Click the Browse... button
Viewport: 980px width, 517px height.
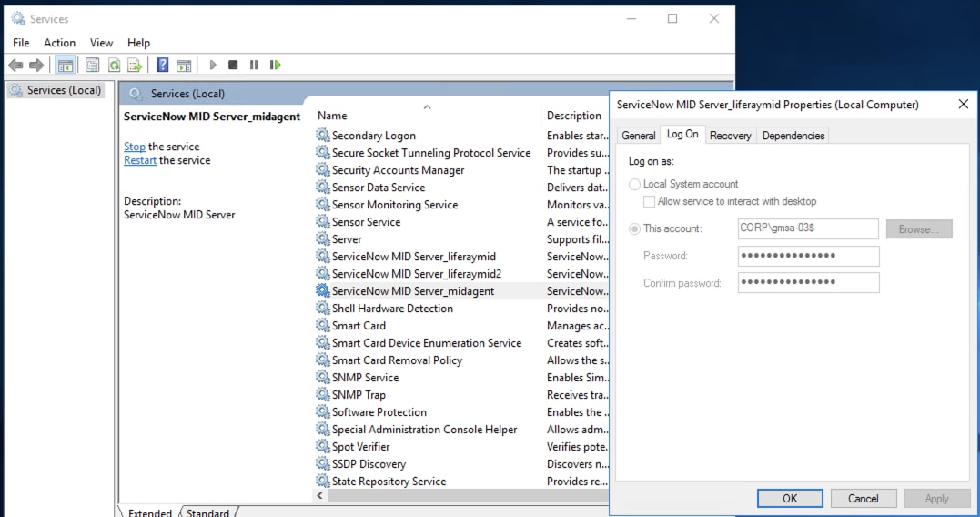point(919,228)
